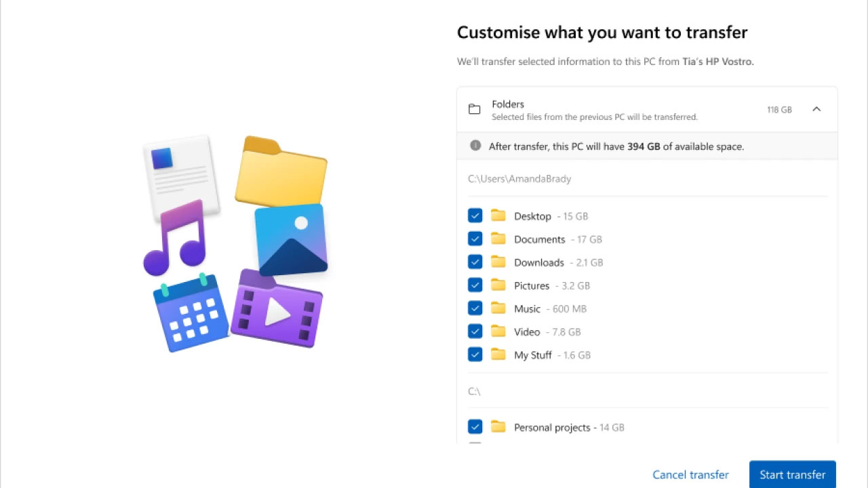Deselect the Pictures folder
This screenshot has width=868, height=488.
click(x=475, y=285)
